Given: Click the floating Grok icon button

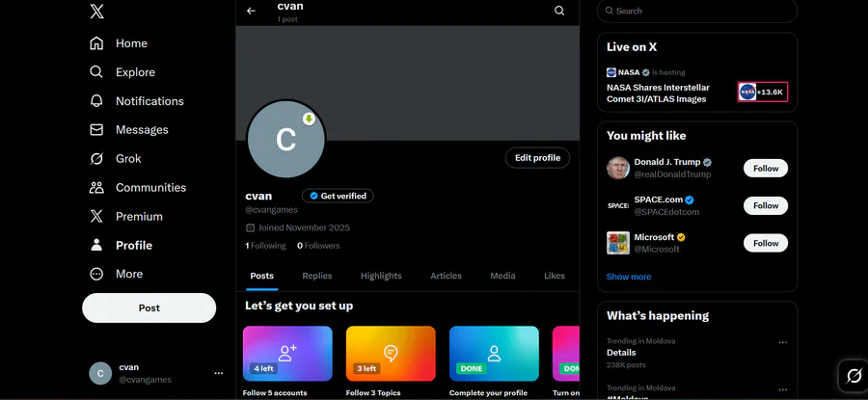Looking at the screenshot, I should click(854, 375).
